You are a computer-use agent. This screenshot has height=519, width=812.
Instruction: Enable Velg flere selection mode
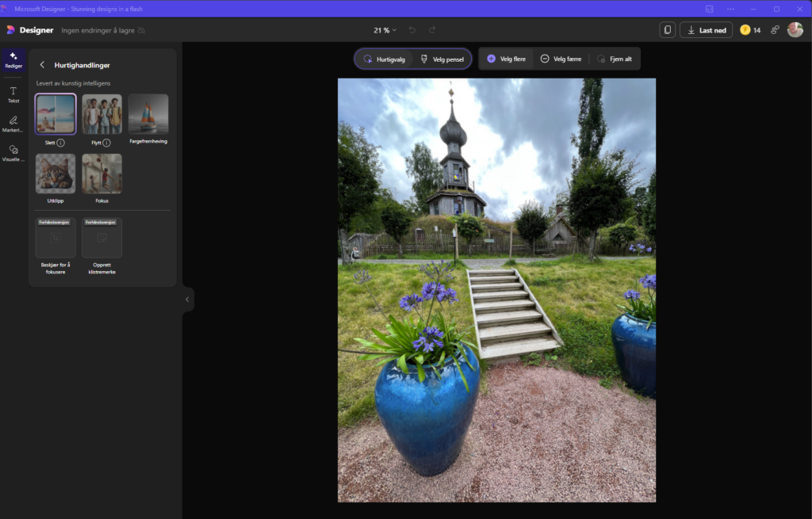[x=506, y=59]
